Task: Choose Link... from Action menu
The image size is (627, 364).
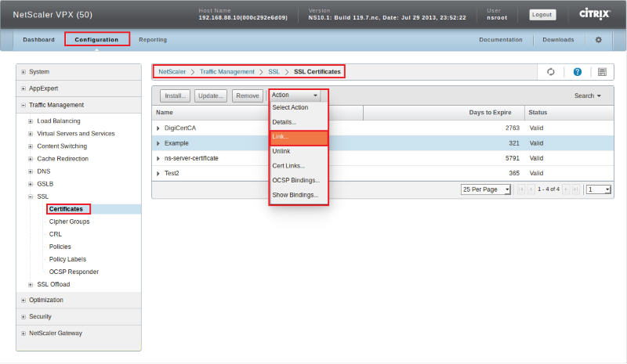Action: 299,137
